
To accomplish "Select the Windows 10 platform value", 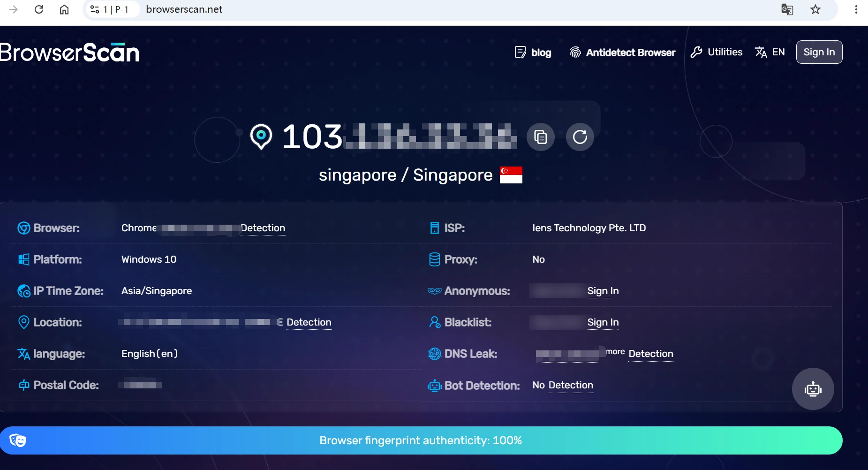I will tap(149, 259).
